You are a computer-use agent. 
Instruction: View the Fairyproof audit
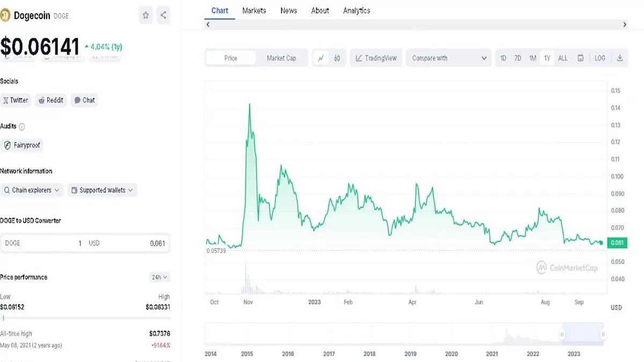pyautogui.click(x=22, y=145)
